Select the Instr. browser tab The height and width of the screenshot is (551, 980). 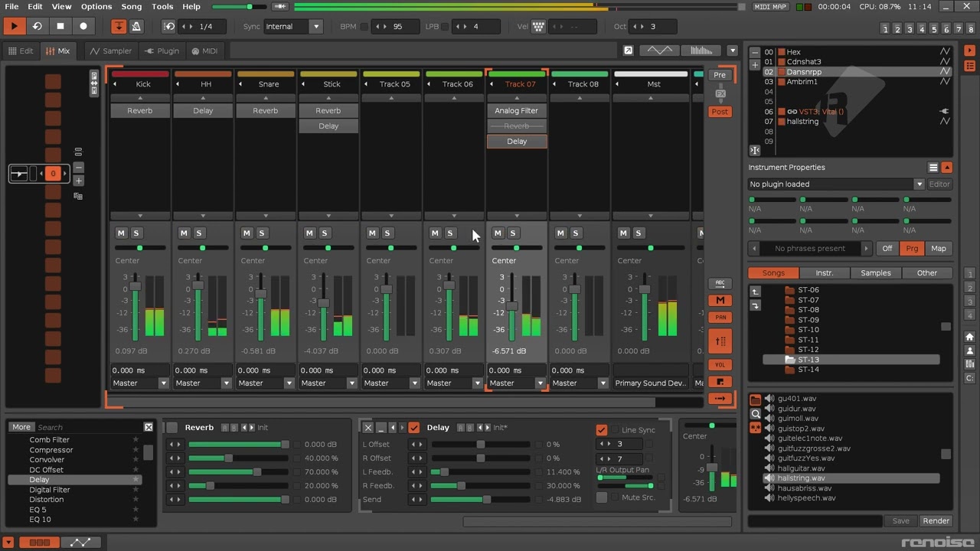[x=824, y=272]
